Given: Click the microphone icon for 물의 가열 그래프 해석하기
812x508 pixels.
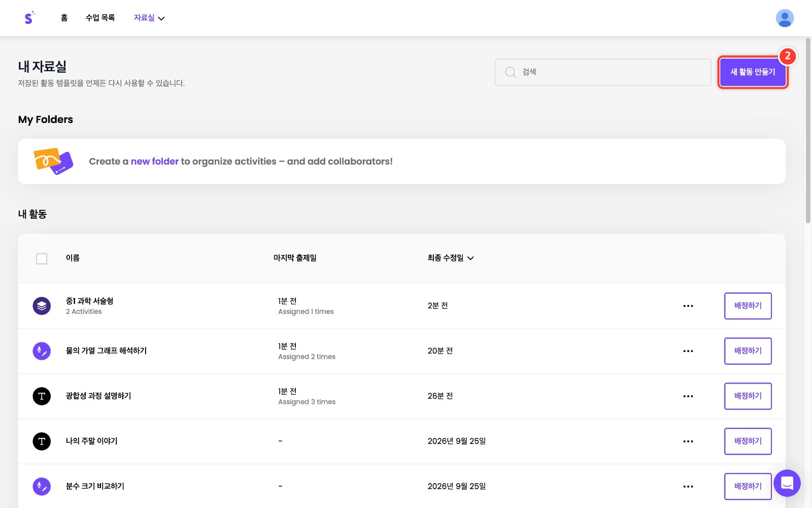Looking at the screenshot, I should tap(42, 351).
